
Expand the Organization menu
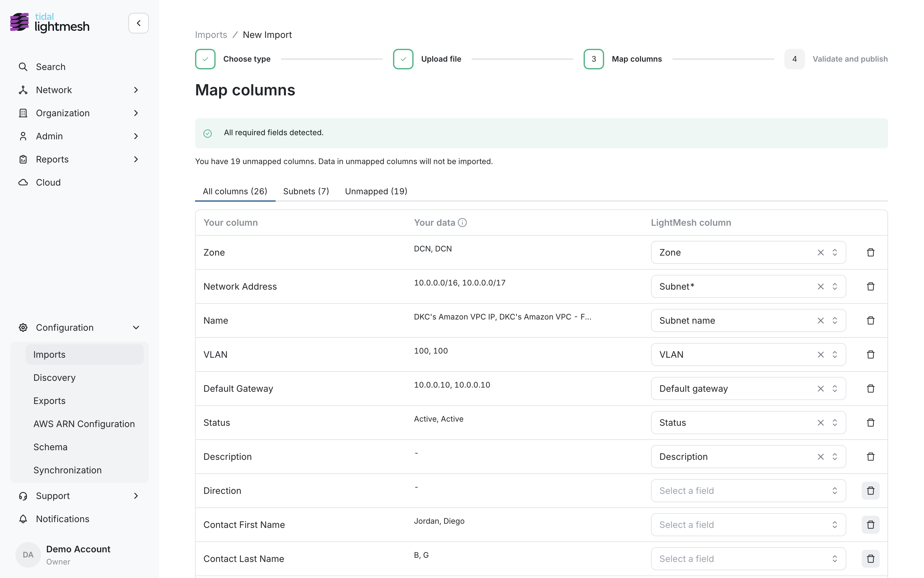[x=79, y=113]
